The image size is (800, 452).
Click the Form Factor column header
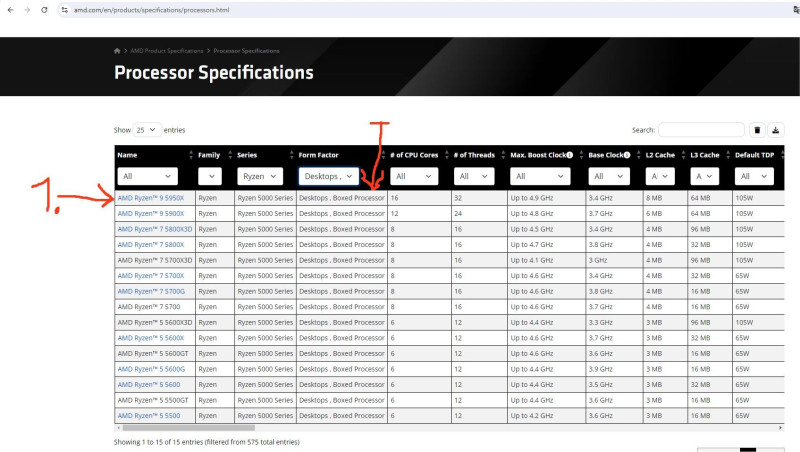(x=318, y=155)
